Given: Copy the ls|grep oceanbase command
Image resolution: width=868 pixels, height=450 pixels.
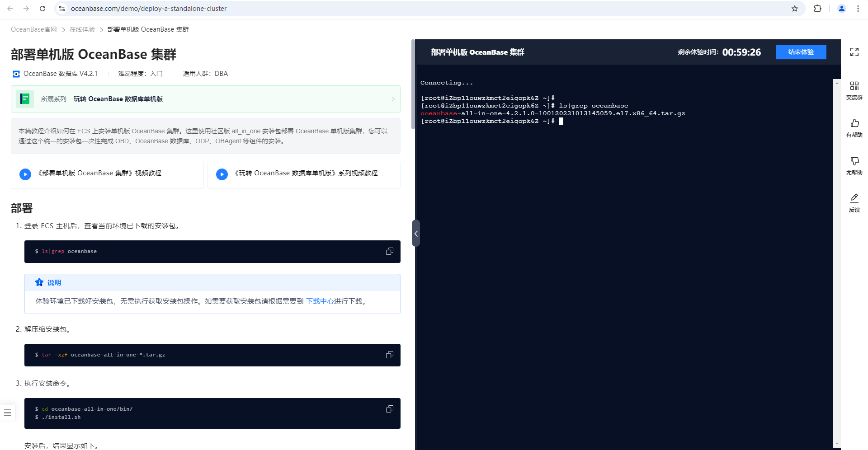Looking at the screenshot, I should pos(390,251).
